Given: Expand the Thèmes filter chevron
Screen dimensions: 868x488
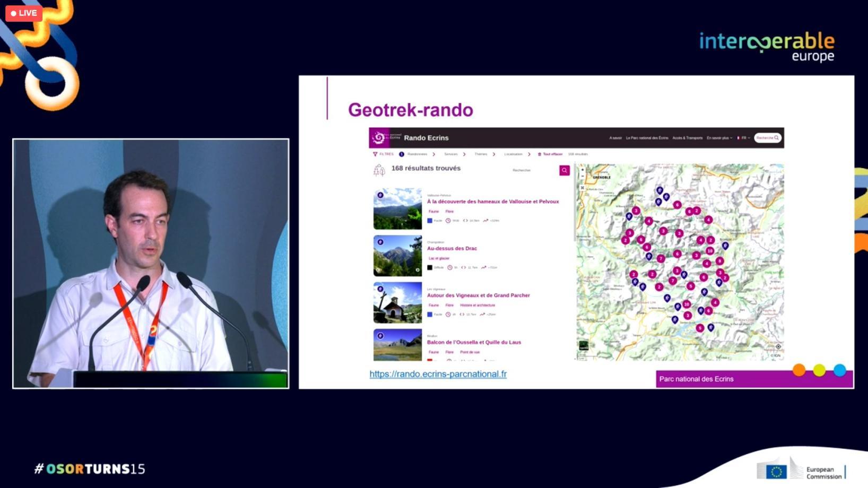Looking at the screenshot, I should [494, 154].
